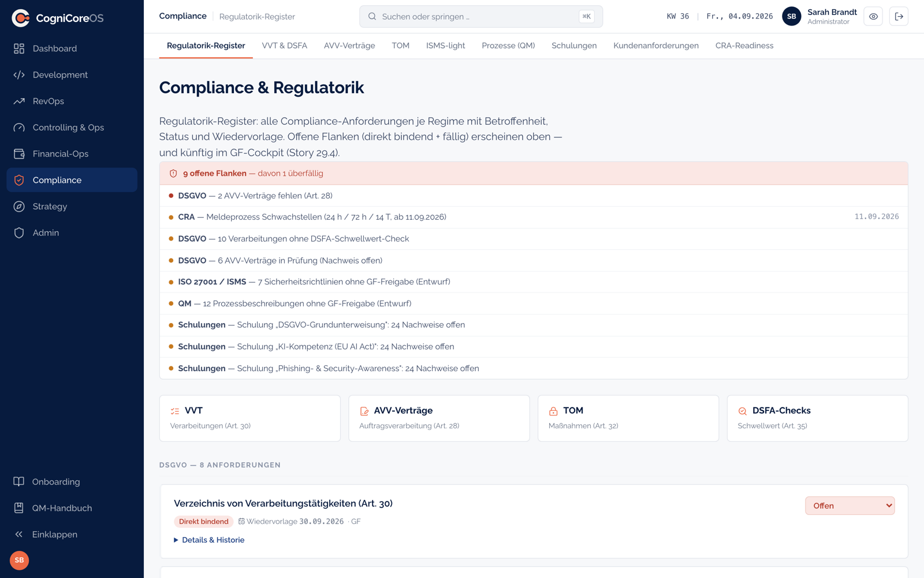Open Strategy compass icon
The height and width of the screenshot is (578, 924).
click(x=19, y=206)
